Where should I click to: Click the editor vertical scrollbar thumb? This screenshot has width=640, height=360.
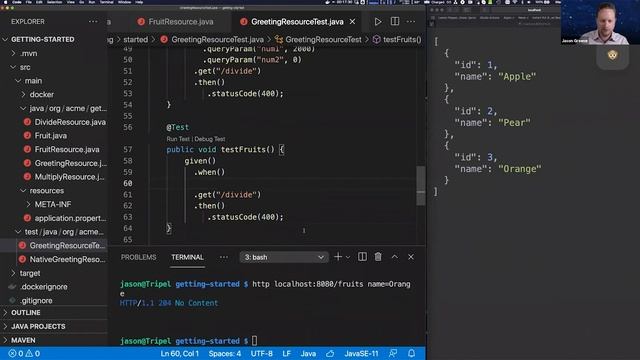tap(420, 186)
